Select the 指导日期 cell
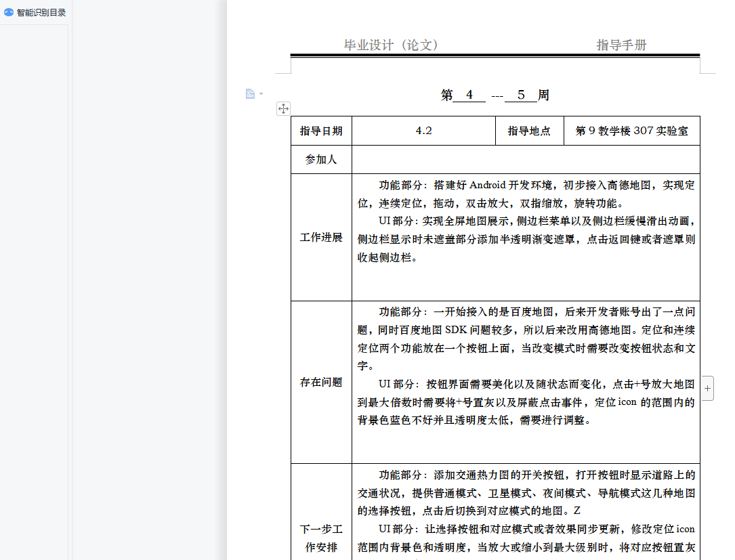Viewport: 735px width, 560px height. pyautogui.click(x=321, y=131)
